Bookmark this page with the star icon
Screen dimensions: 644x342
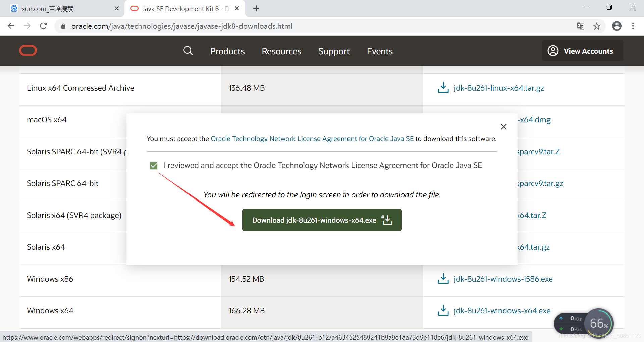click(597, 26)
